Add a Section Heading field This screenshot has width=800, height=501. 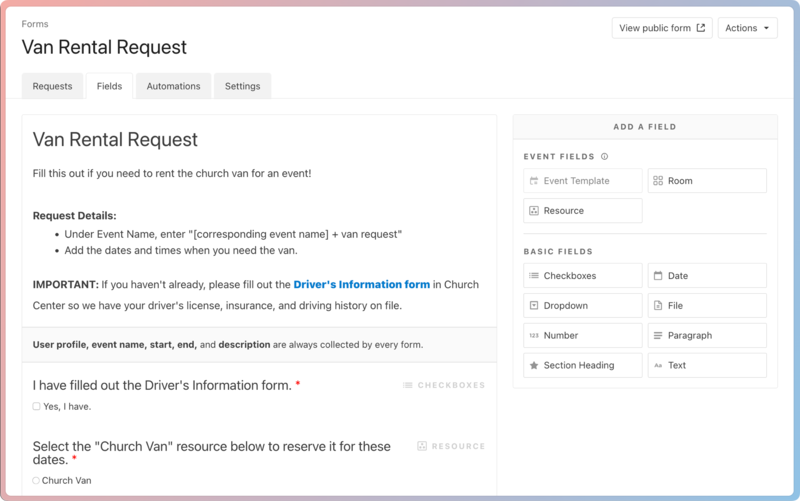tap(583, 365)
